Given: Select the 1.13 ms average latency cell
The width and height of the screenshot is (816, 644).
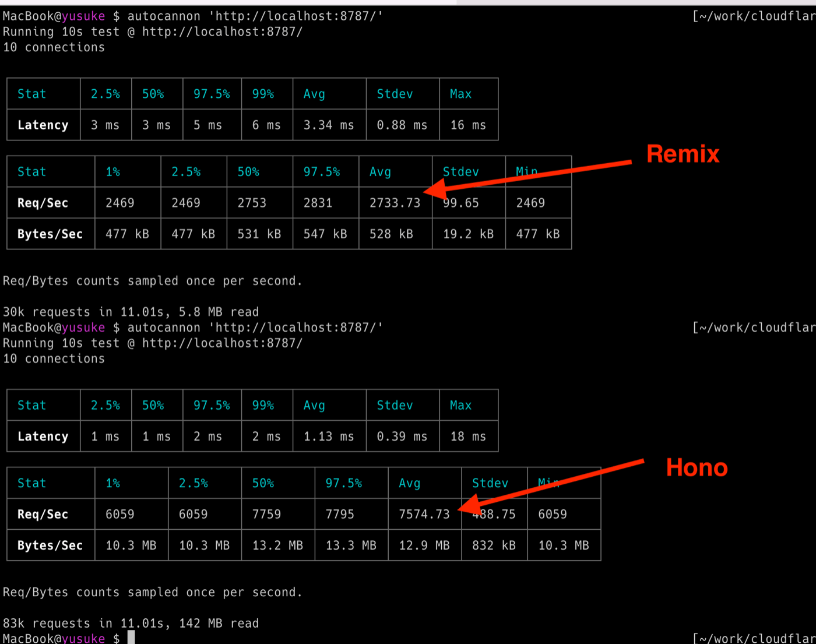Looking at the screenshot, I should 329,436.
